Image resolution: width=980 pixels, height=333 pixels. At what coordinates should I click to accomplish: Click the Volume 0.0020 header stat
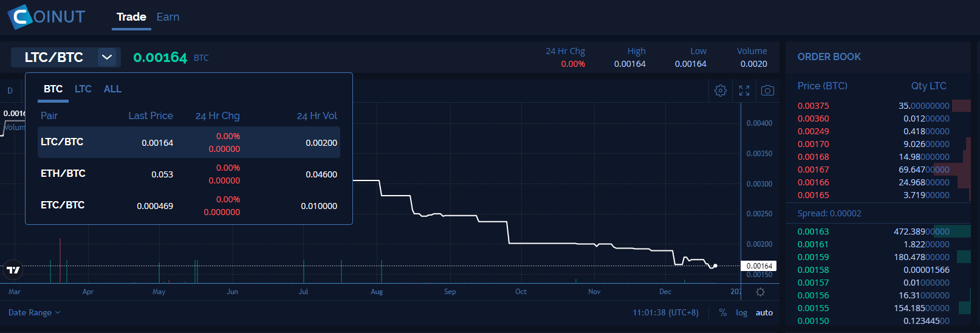point(752,57)
